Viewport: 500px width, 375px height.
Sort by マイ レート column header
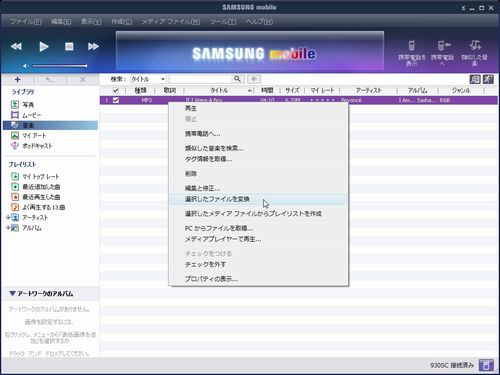[x=322, y=90]
